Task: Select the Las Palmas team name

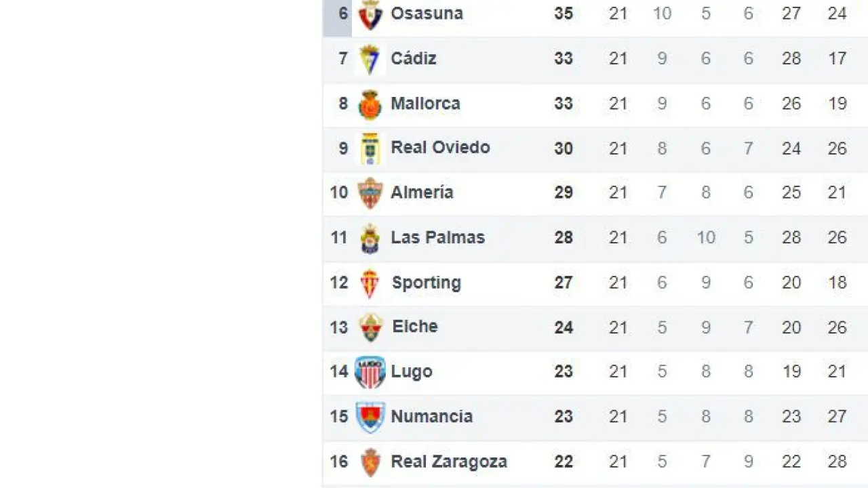Action: 437,238
